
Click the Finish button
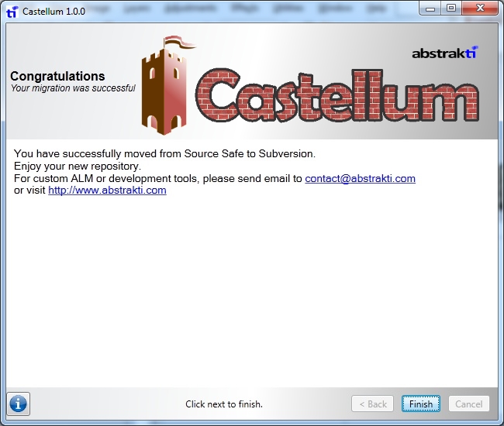point(421,404)
